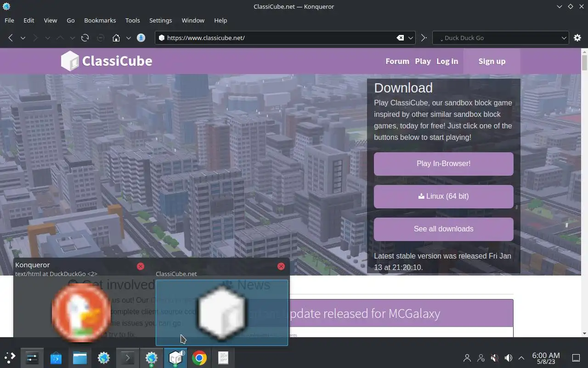
Task: Open the URL history dropdown
Action: 411,38
